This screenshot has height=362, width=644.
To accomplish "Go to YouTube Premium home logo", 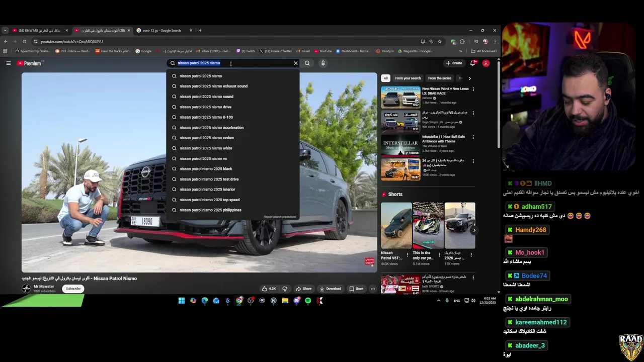I will [29, 63].
